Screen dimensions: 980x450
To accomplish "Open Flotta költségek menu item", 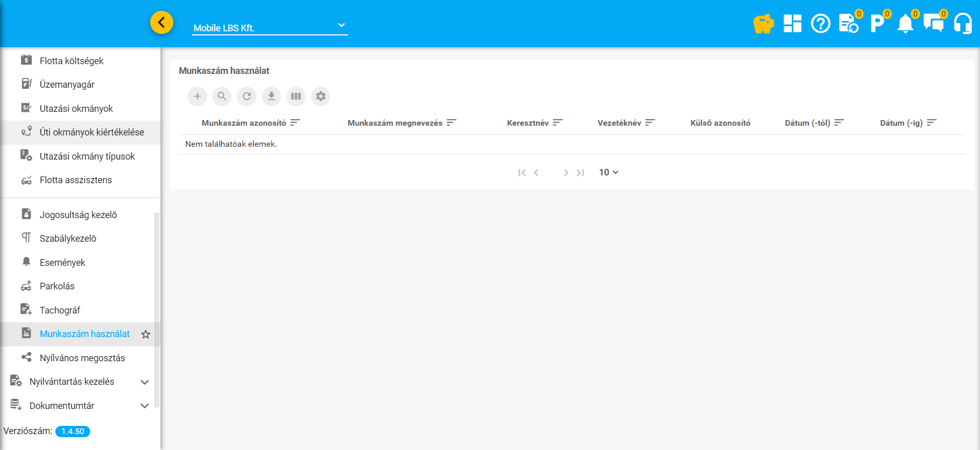I will [71, 61].
